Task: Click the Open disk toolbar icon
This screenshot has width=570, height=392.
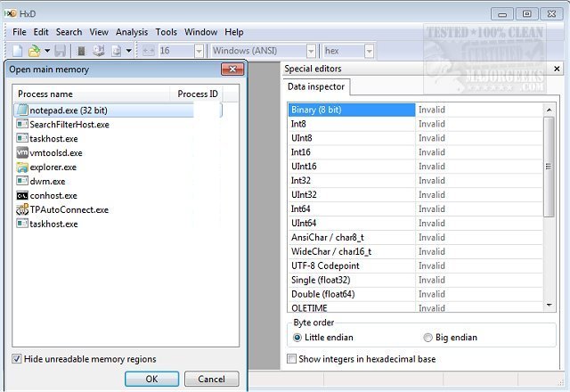Action: 99,51
